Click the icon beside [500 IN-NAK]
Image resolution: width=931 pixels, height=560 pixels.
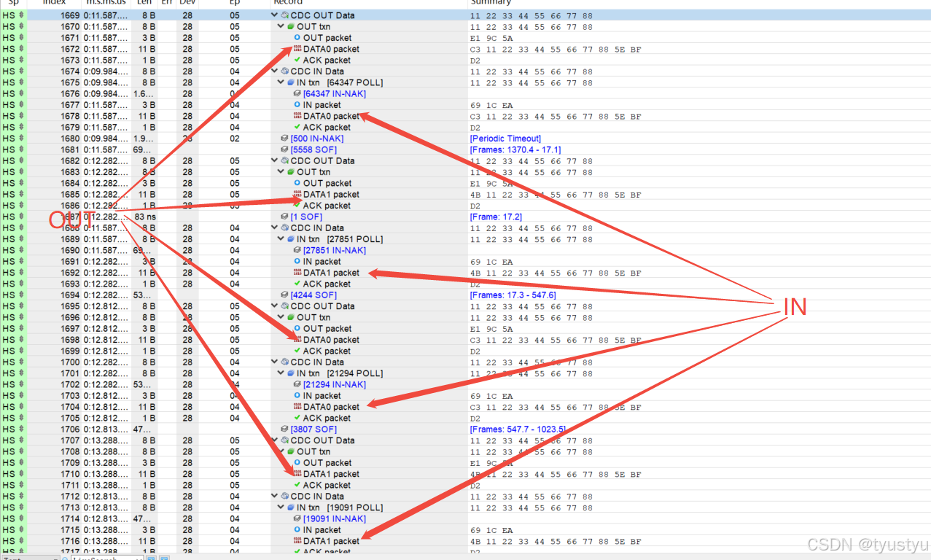(284, 139)
